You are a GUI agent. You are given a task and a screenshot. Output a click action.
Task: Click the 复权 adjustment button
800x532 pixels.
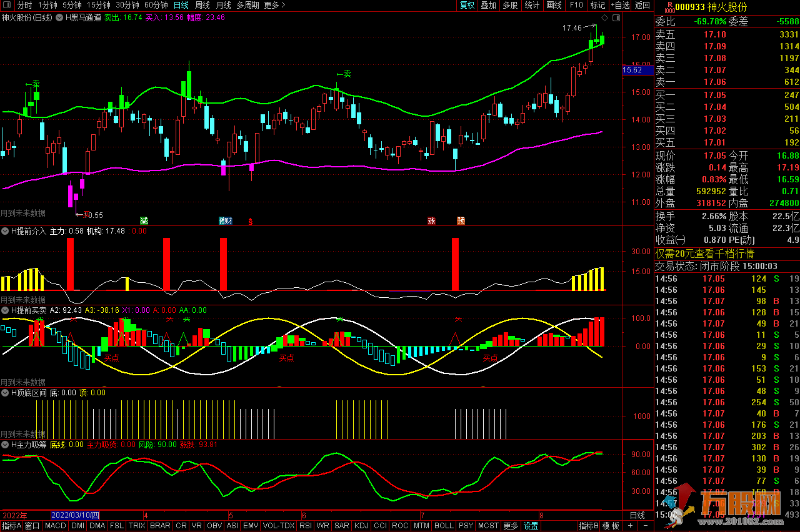(467, 5)
